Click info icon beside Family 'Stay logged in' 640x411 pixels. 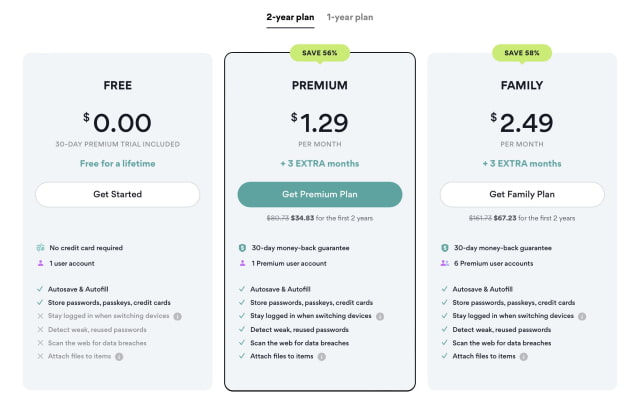pyautogui.click(x=583, y=316)
